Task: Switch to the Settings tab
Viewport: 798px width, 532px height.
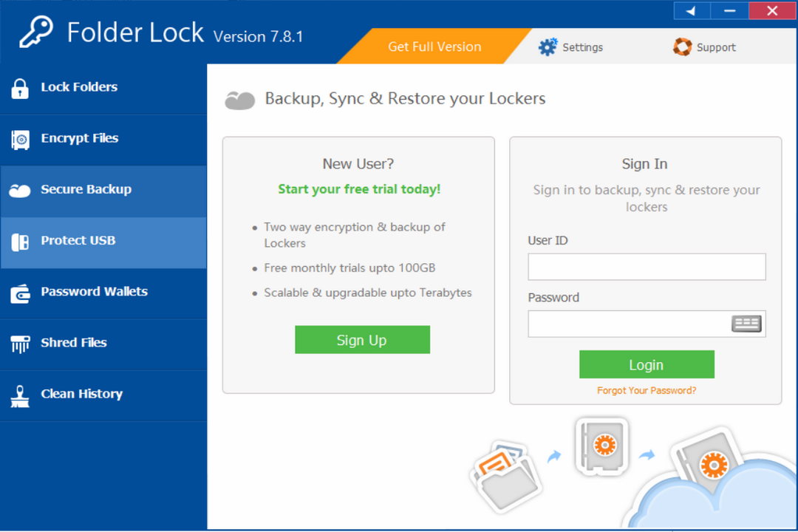Action: (x=582, y=47)
